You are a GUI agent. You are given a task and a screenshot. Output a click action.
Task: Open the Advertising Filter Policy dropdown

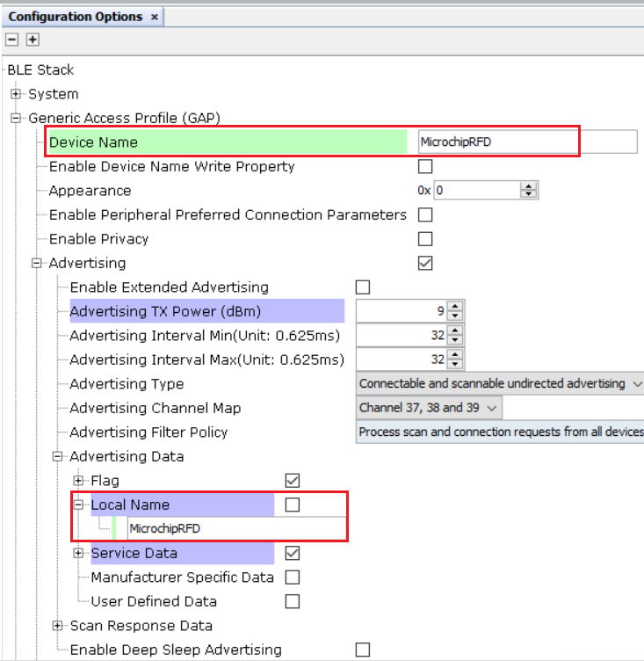500,432
